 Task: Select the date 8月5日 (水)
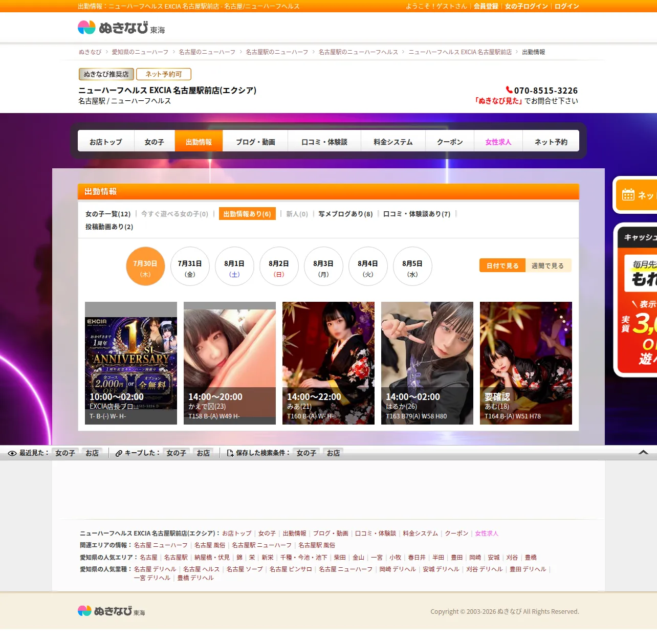pos(412,267)
